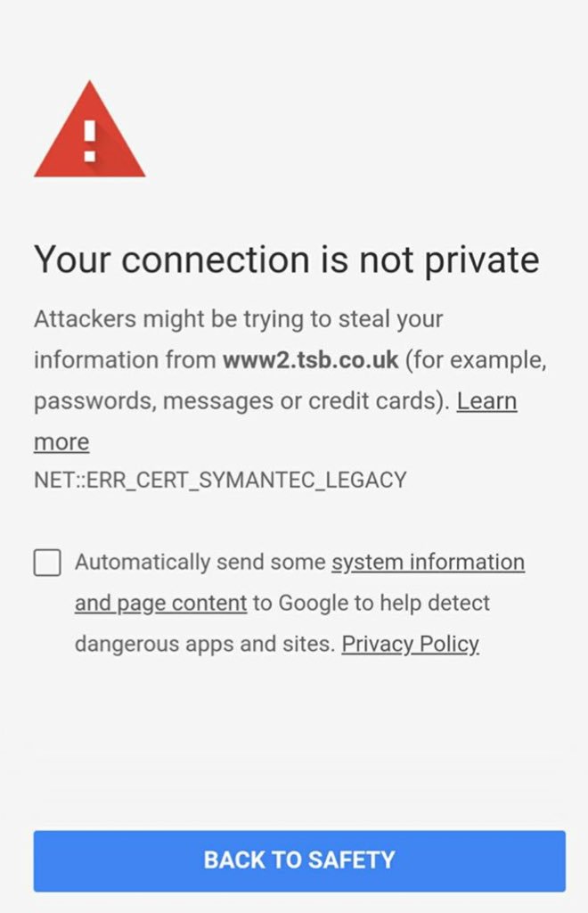Viewport: 588px width, 913px height.
Task: Click 'passwords, messages or credit cards' text
Action: pyautogui.click(x=239, y=401)
